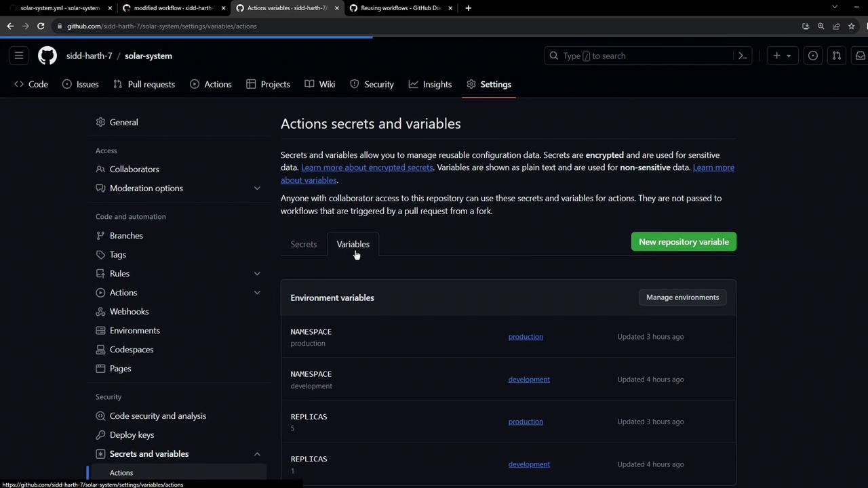Viewport: 868px width, 488px height.
Task: Open a new browser tab with plus
Action: pyautogui.click(x=468, y=8)
